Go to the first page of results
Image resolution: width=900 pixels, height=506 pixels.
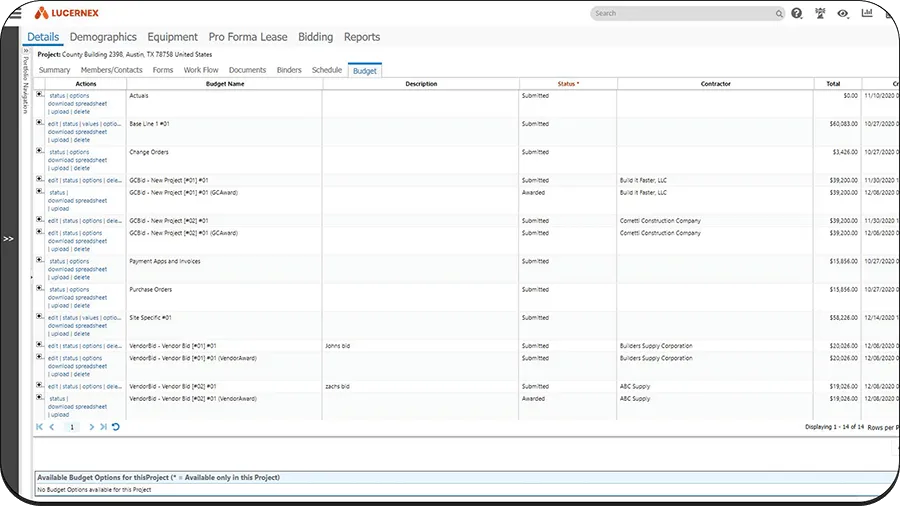pyautogui.click(x=40, y=427)
